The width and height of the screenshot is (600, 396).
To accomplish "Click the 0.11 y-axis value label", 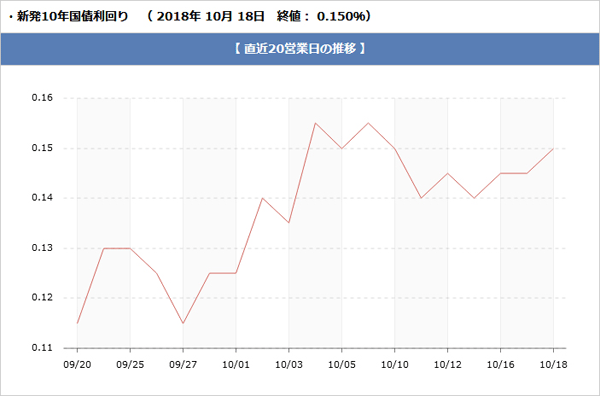I will pos(42,348).
